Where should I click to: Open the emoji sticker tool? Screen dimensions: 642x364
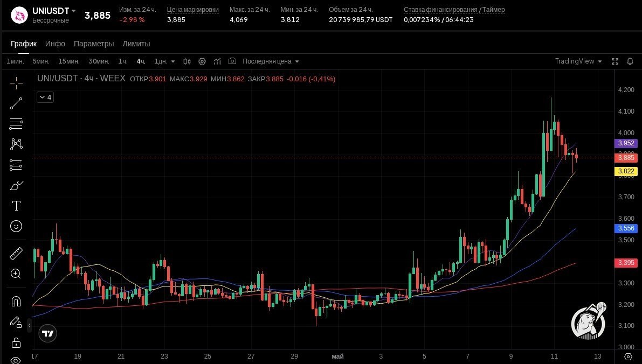[16, 226]
